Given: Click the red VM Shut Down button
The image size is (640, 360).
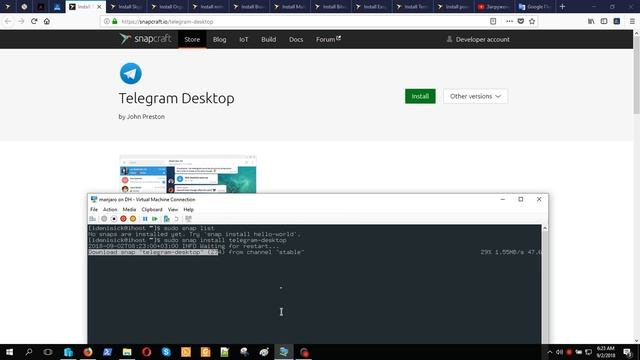Looking at the screenshot, I should click(123, 219).
